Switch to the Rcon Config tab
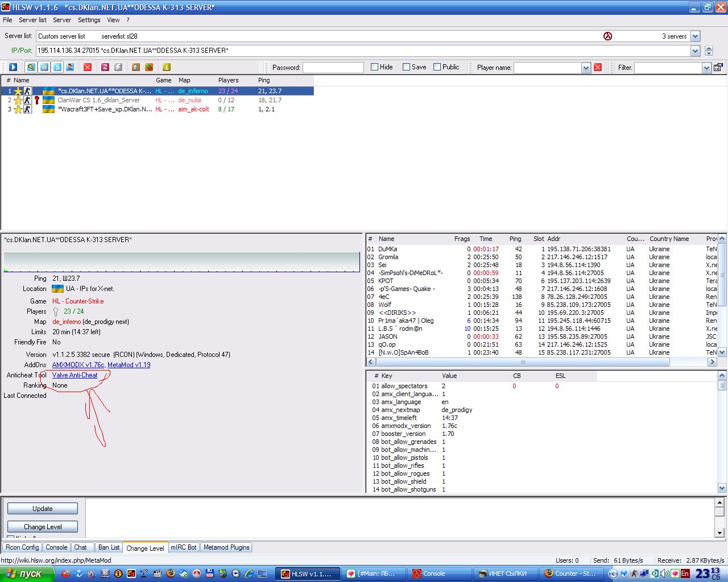 pyautogui.click(x=22, y=547)
